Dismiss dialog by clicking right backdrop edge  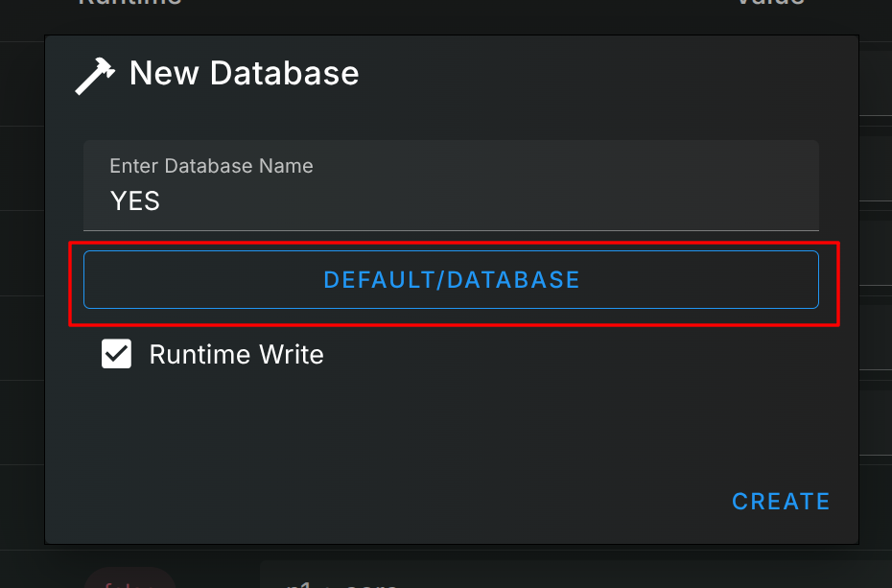click(875, 288)
